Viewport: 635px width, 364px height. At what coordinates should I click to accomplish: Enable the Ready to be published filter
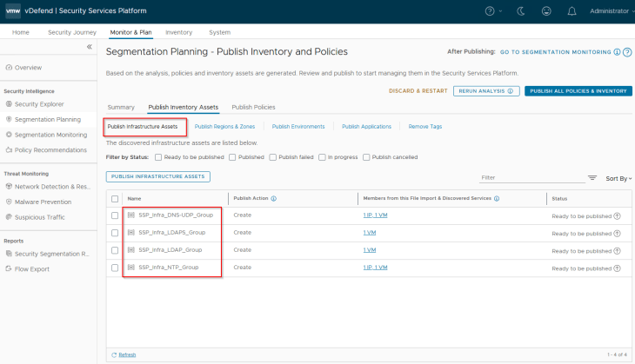[x=157, y=157]
